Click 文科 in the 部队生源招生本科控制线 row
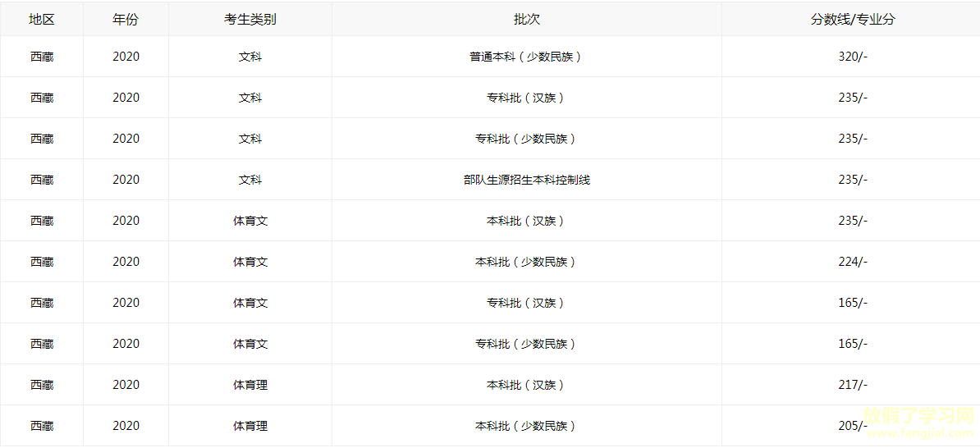The height and width of the screenshot is (448, 980). tap(250, 180)
